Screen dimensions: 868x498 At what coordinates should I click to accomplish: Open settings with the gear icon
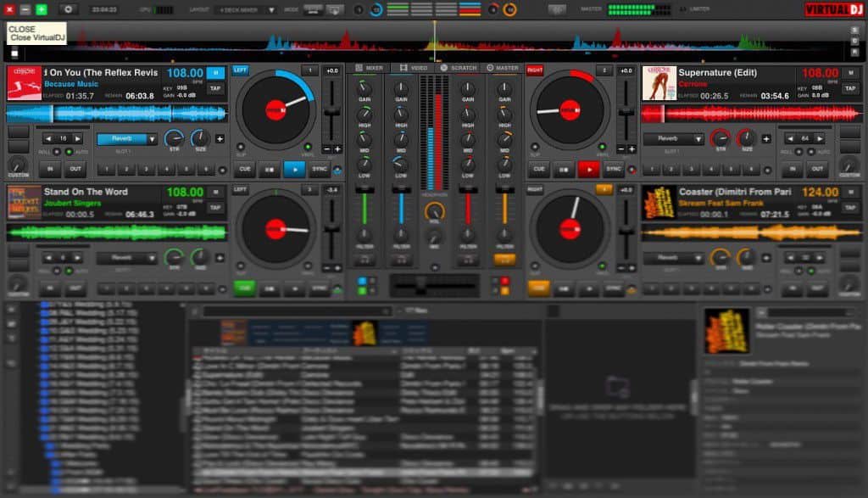(x=69, y=9)
